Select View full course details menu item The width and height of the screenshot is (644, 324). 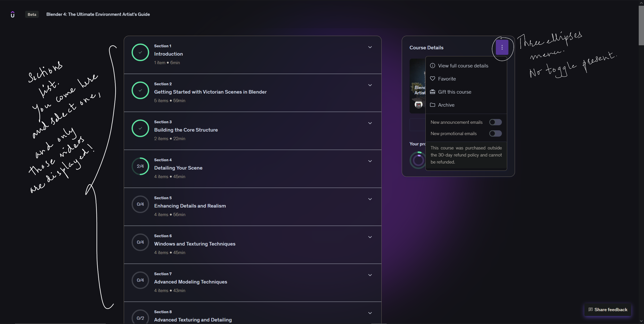pos(463,66)
